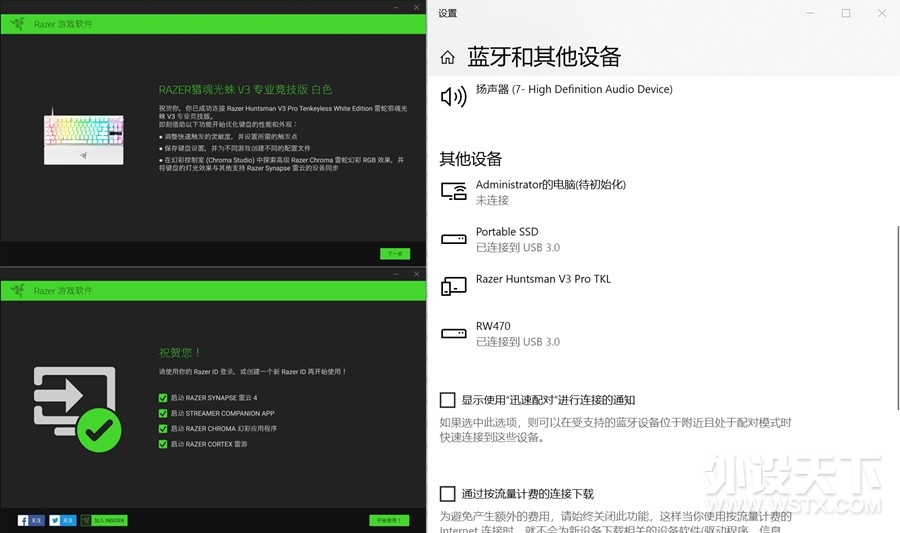Select the speaker audio device icon
The height and width of the screenshot is (533, 900).
[453, 96]
